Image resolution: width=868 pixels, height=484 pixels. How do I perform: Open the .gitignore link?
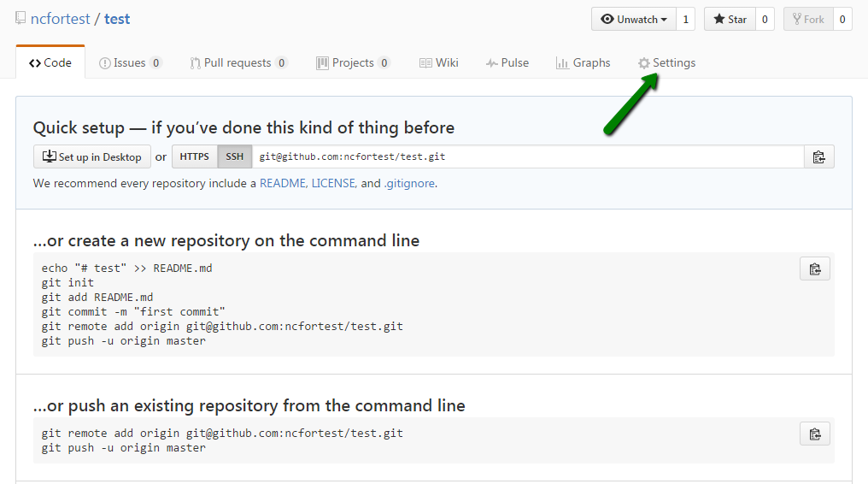point(409,183)
